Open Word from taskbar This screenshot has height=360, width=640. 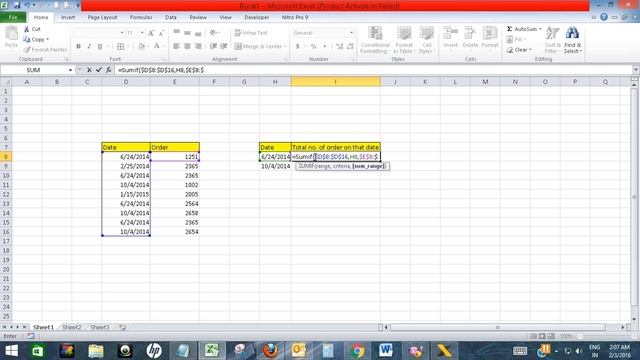386,351
